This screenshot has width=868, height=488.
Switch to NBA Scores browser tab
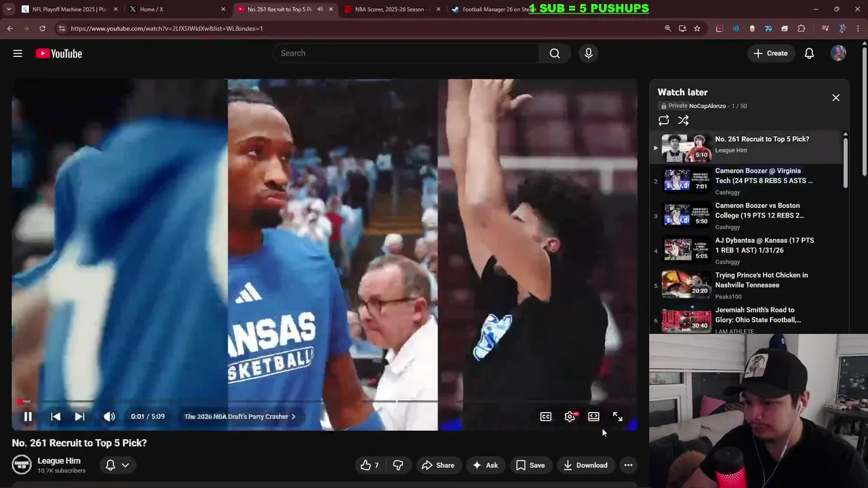[392, 9]
